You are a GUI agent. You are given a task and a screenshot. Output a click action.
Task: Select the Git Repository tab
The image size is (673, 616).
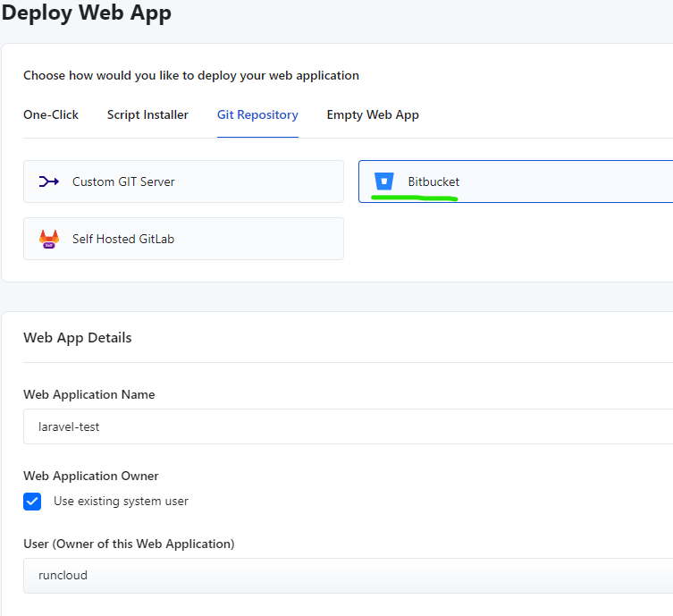(257, 114)
